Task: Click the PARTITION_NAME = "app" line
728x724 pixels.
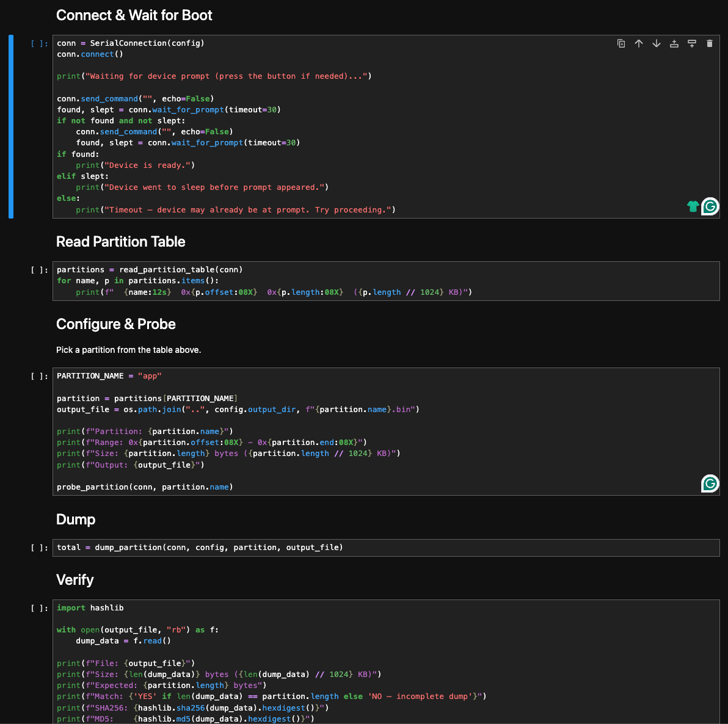Action: (x=109, y=376)
